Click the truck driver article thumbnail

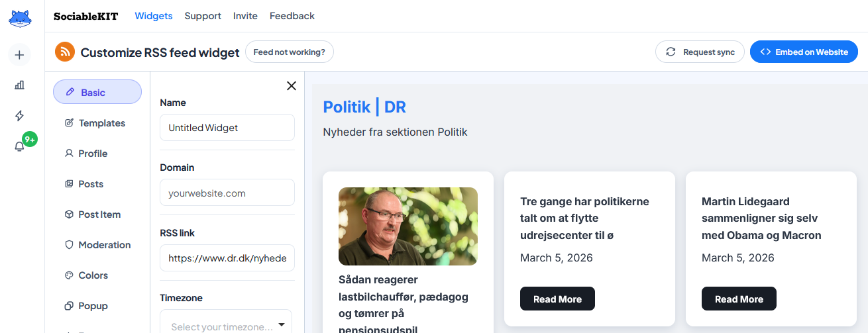coord(408,226)
